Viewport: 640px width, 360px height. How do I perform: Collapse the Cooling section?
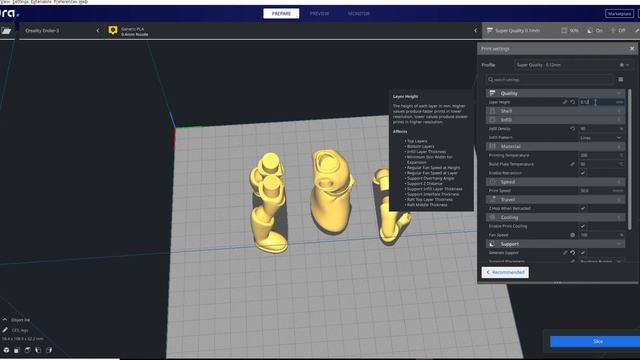click(x=619, y=217)
